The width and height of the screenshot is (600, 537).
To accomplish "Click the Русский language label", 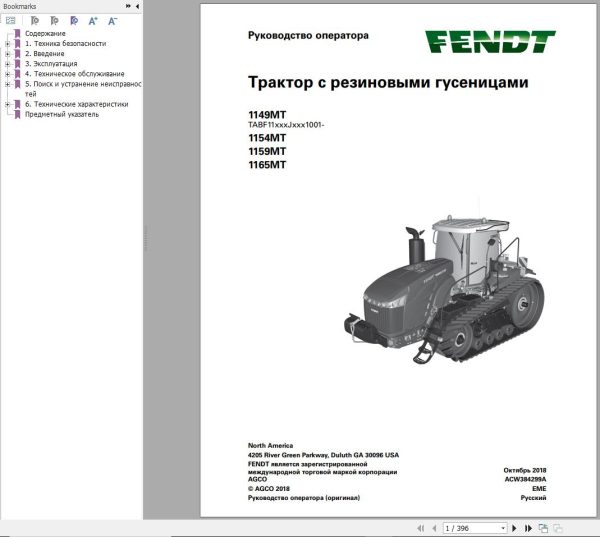I will [x=533, y=498].
